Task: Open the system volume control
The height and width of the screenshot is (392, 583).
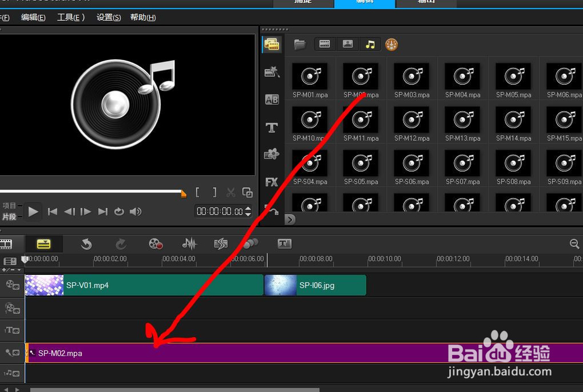Action: [135, 212]
